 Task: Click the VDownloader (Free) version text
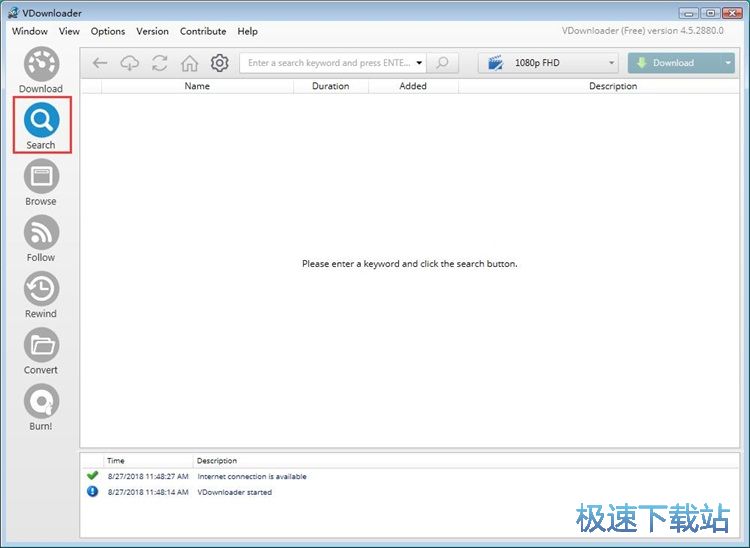[642, 31]
